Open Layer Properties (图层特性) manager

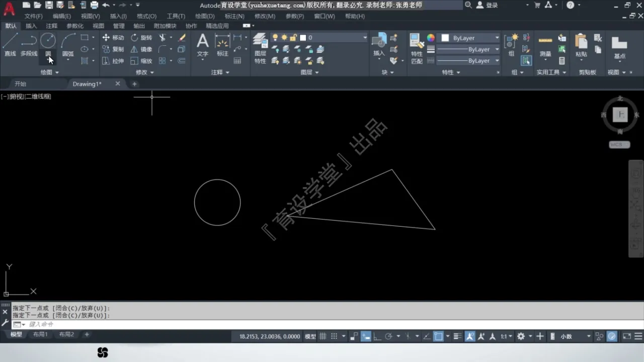[x=260, y=48]
